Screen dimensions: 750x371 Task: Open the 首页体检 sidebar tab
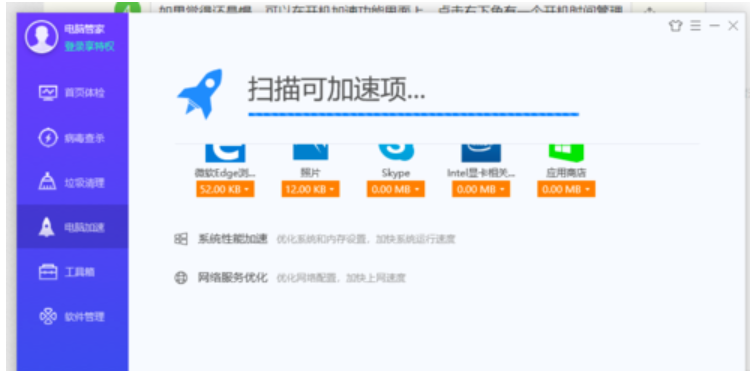[72, 93]
